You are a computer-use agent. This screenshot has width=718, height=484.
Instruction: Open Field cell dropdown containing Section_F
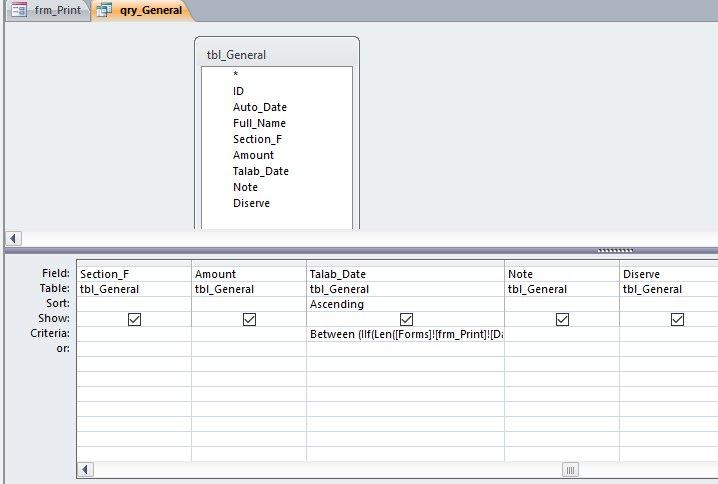(x=134, y=274)
